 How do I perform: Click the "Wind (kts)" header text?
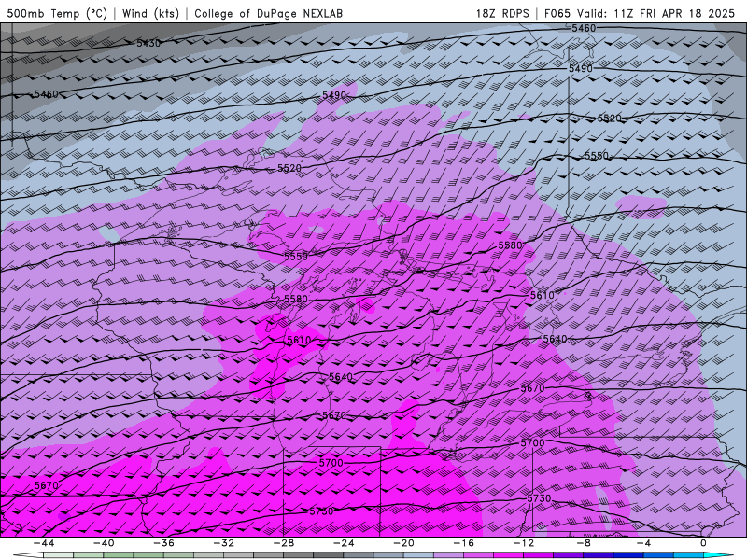point(151,13)
